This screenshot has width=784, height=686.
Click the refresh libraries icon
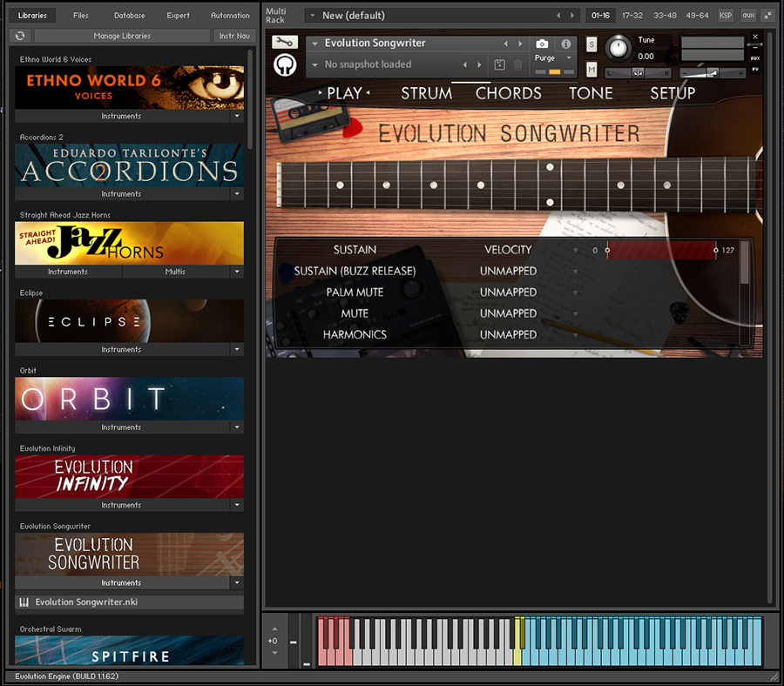(x=20, y=36)
